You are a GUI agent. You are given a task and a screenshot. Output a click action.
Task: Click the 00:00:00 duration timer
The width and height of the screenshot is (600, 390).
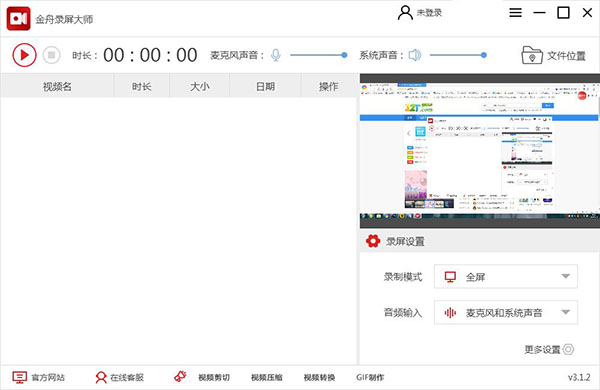point(150,55)
